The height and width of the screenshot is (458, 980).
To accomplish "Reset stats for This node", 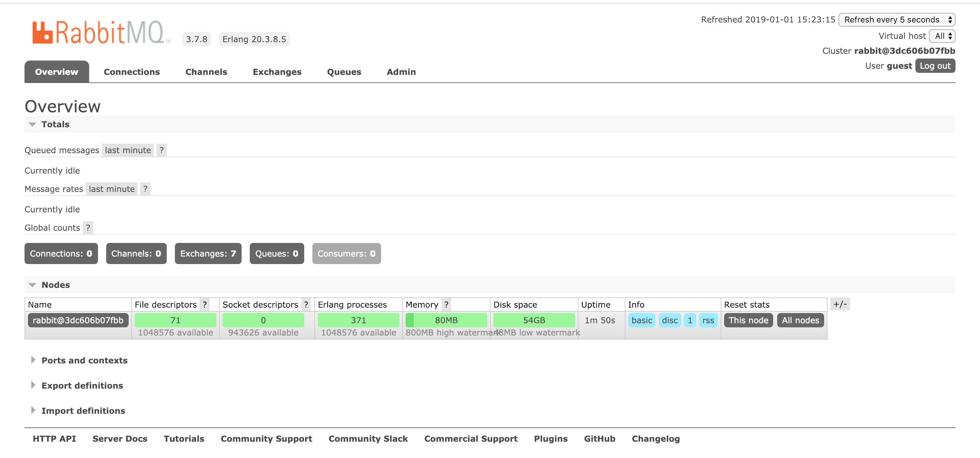I will (x=748, y=320).
